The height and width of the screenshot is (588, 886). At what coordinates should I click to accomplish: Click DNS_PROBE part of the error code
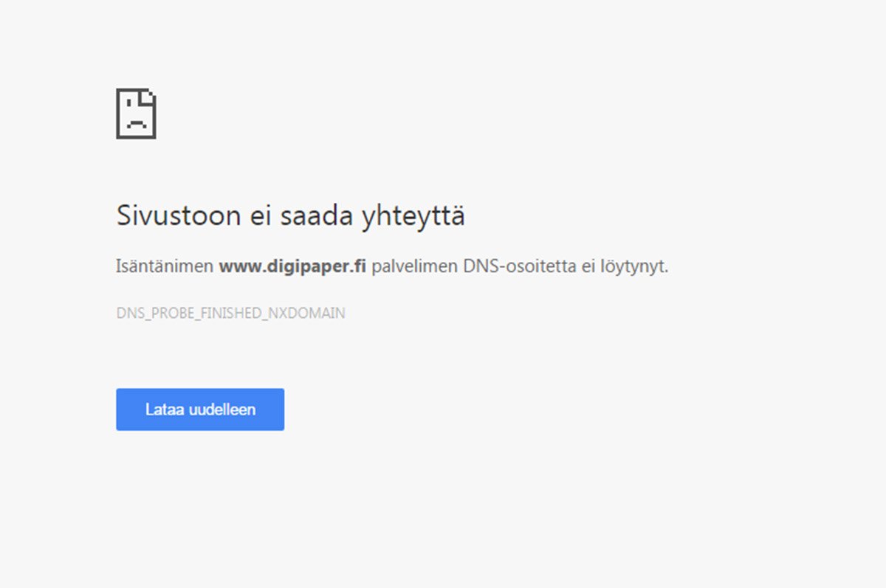[148, 313]
